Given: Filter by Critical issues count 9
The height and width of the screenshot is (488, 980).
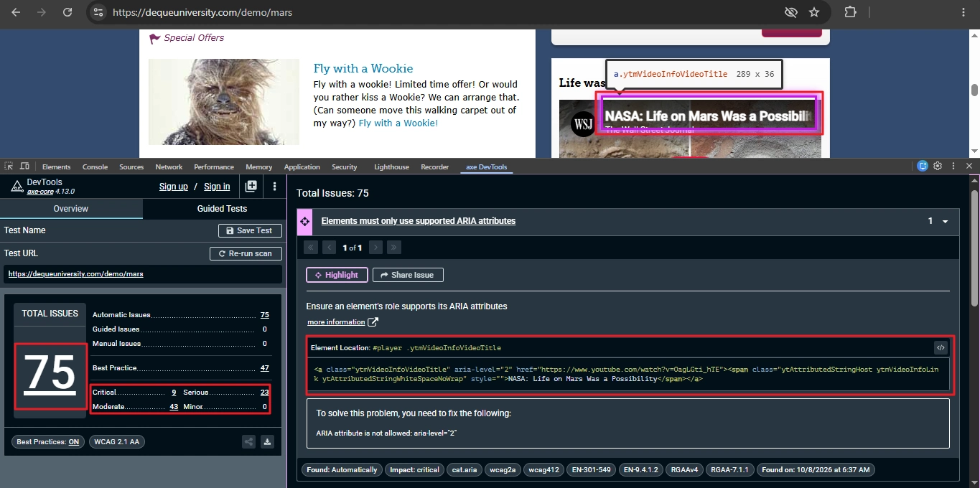Looking at the screenshot, I should click(x=174, y=393).
